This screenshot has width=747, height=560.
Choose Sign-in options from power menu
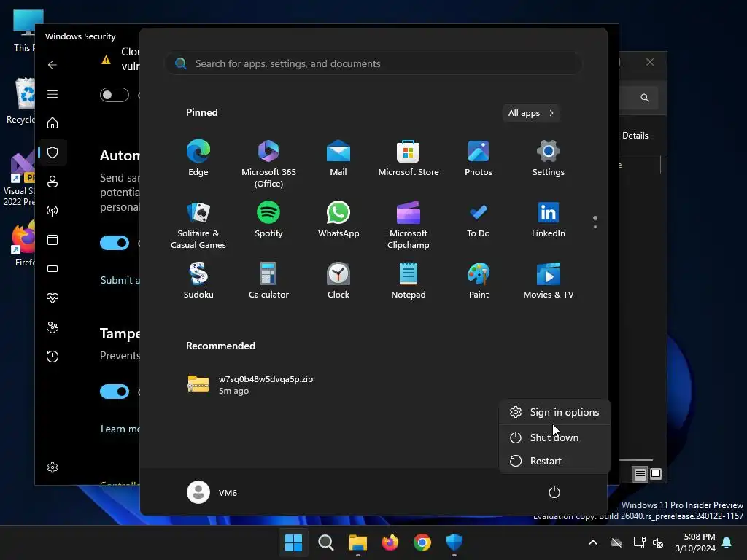(x=554, y=412)
